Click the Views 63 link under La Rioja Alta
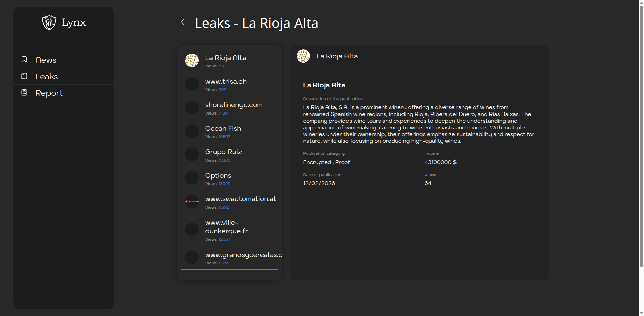 221,66
